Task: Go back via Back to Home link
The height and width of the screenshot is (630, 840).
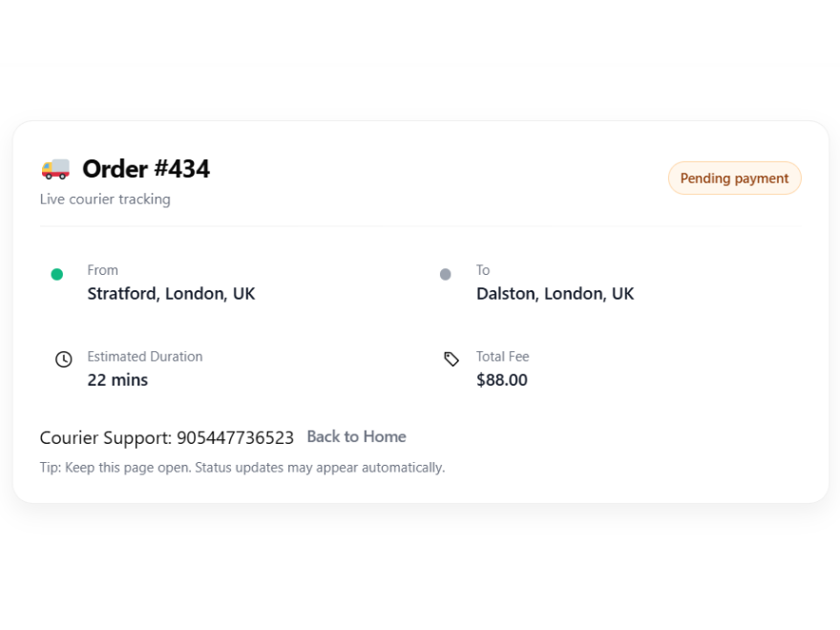Action: [x=356, y=437]
